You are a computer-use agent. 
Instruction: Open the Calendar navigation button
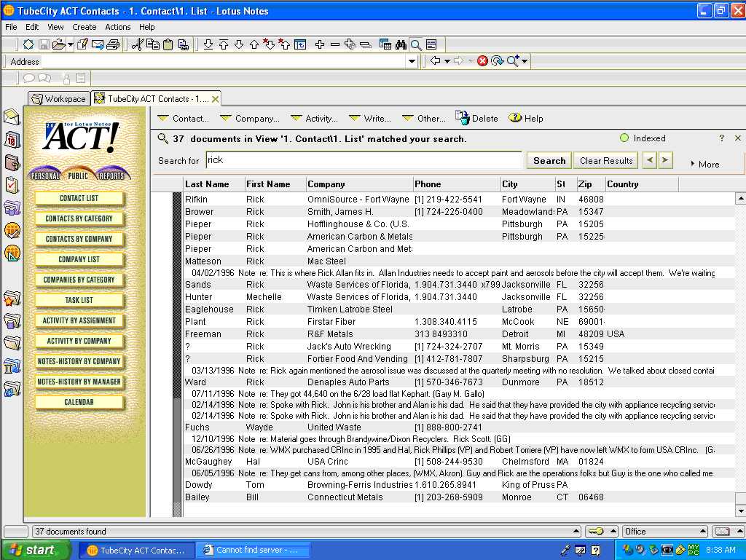point(79,402)
